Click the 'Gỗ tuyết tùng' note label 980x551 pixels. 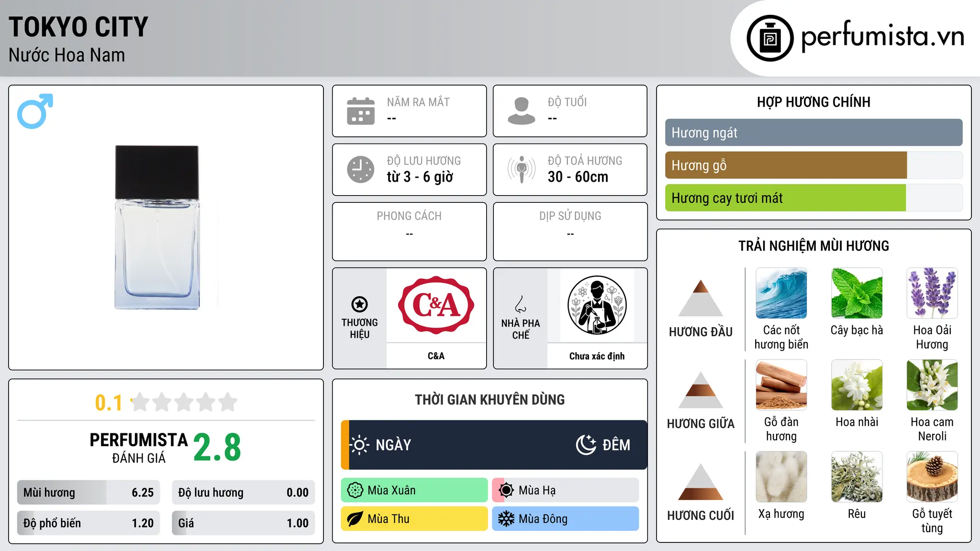click(x=932, y=521)
